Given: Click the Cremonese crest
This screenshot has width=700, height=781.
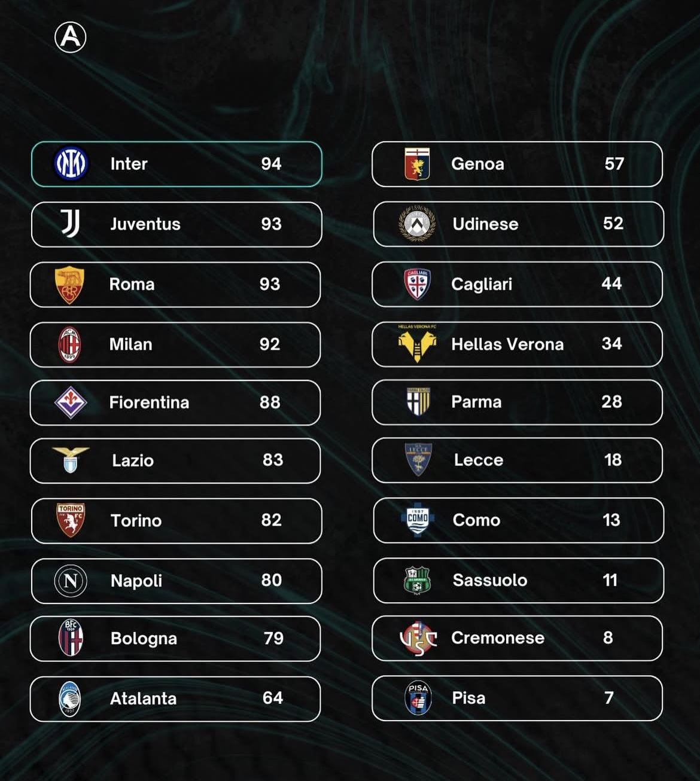Looking at the screenshot, I should 418,638.
